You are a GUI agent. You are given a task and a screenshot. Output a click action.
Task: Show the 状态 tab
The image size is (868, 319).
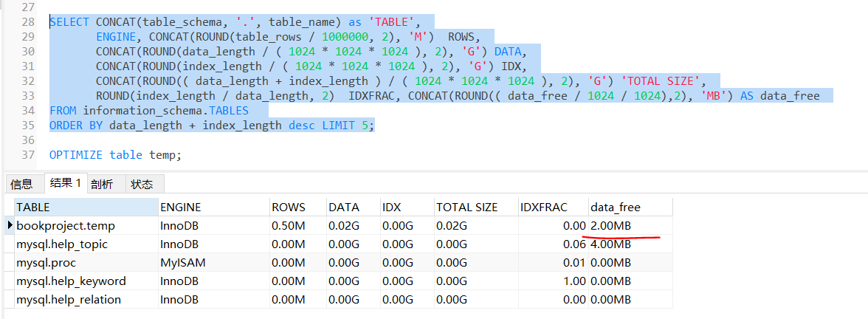coord(142,184)
